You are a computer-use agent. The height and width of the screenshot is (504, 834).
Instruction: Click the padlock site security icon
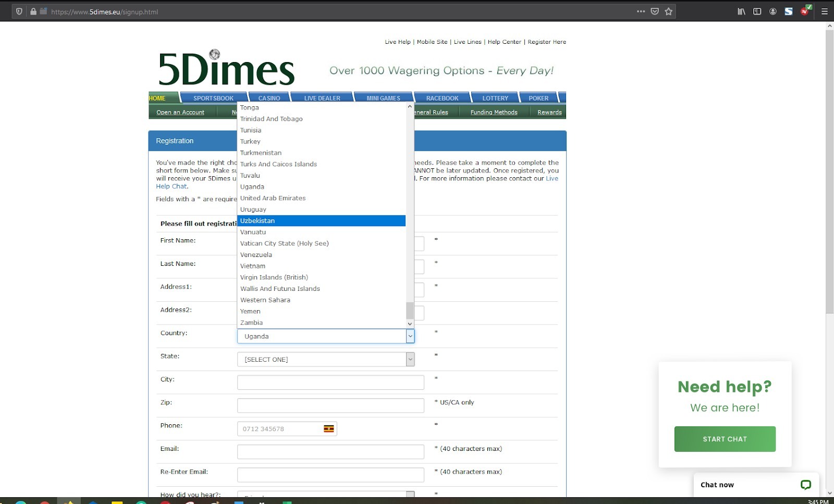(33, 11)
